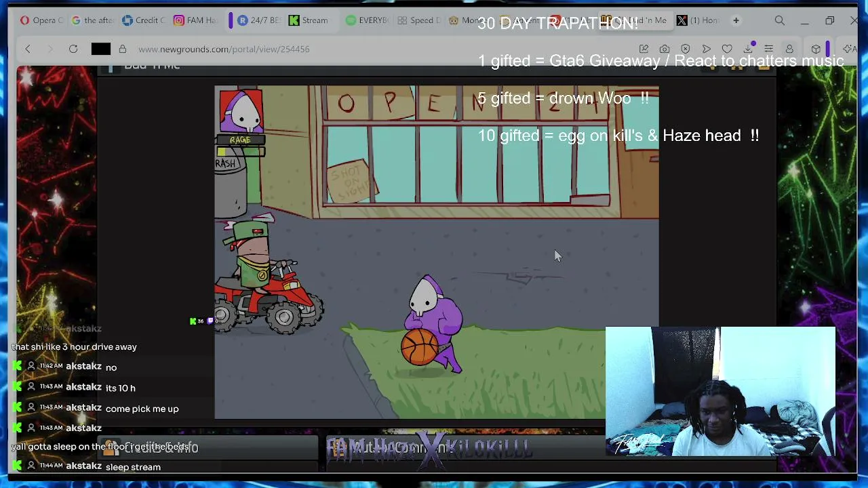Open the Spotify EVERYB tab

pyautogui.click(x=367, y=20)
